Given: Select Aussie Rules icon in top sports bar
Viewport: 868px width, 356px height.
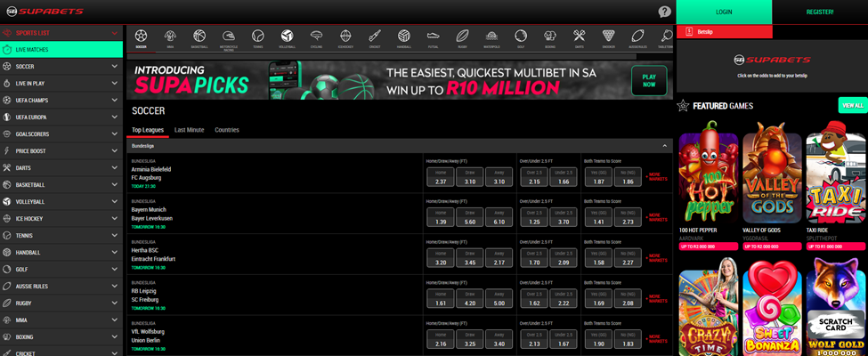Looking at the screenshot, I should pos(637,36).
